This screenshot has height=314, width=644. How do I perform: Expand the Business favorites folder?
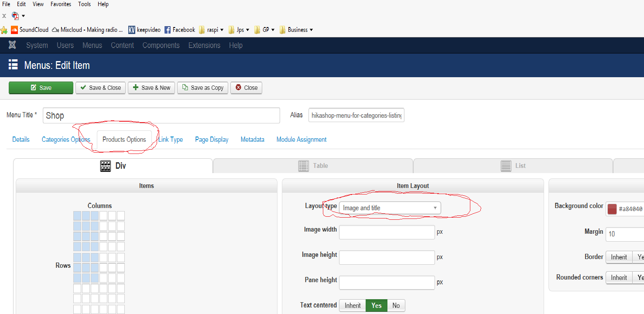click(297, 30)
